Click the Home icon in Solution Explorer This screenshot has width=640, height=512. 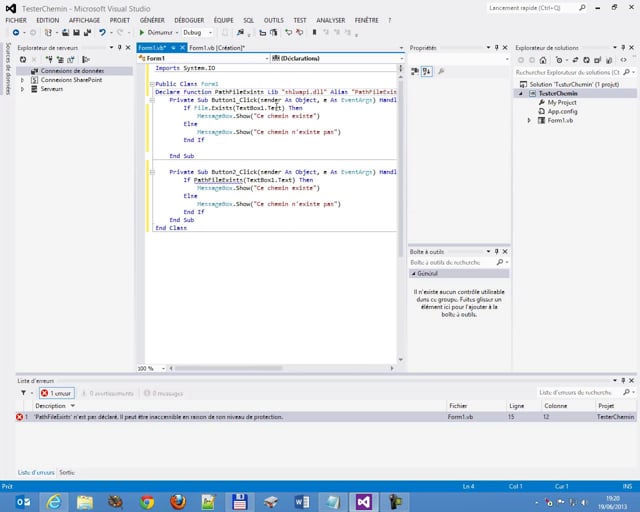tap(543, 60)
